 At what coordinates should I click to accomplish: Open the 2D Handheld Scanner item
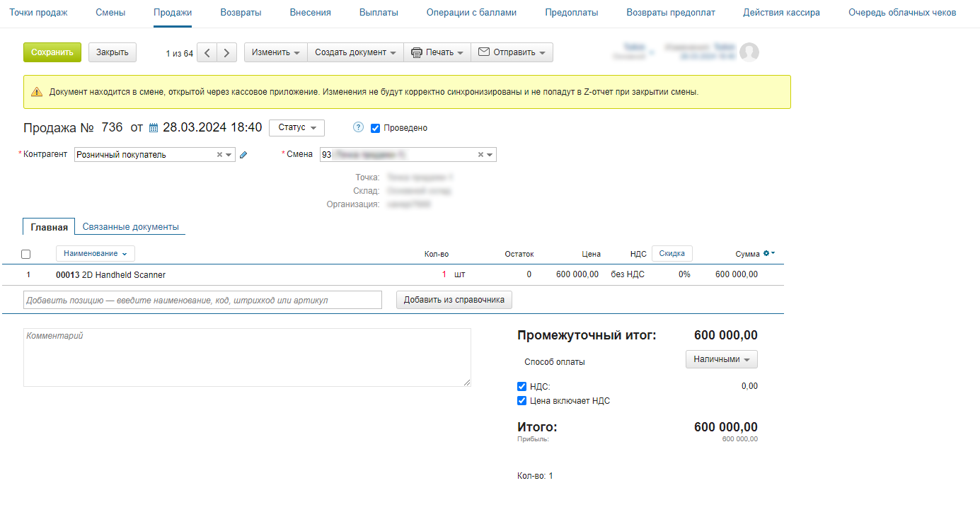point(110,275)
